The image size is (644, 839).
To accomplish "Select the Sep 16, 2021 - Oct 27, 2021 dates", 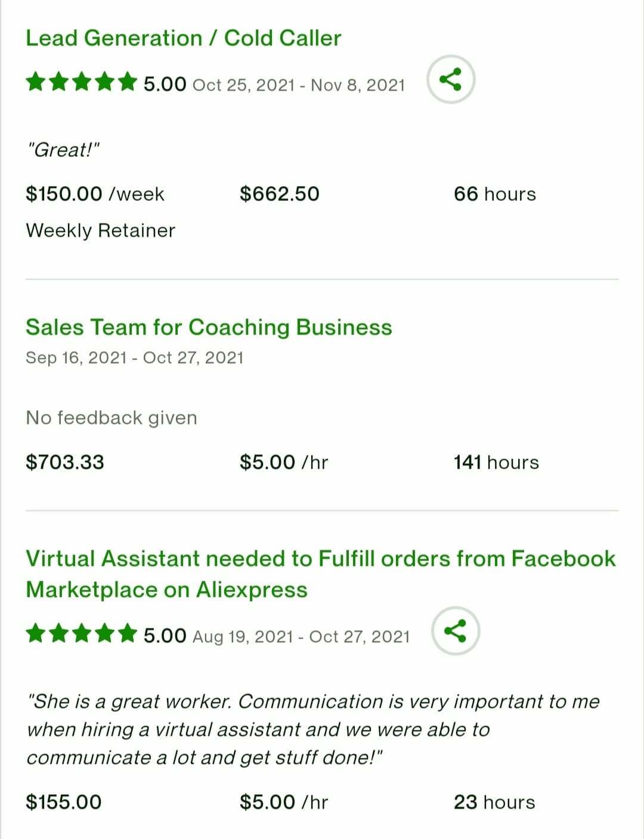I will pyautogui.click(x=135, y=358).
